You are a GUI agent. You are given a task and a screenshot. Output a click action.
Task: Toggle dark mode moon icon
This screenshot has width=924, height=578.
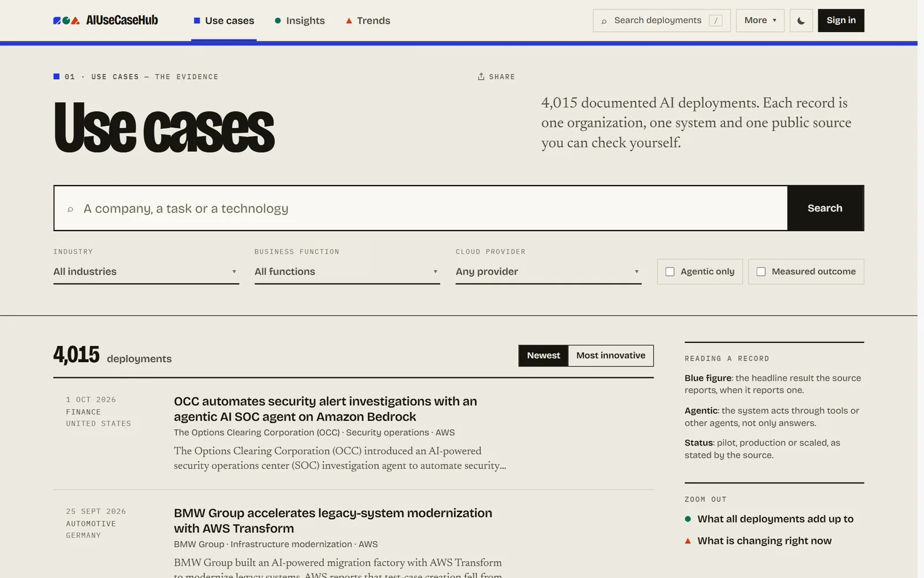801,21
